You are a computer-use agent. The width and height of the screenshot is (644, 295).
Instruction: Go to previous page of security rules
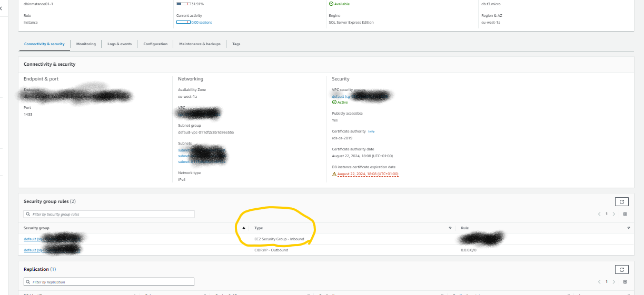coord(599,214)
